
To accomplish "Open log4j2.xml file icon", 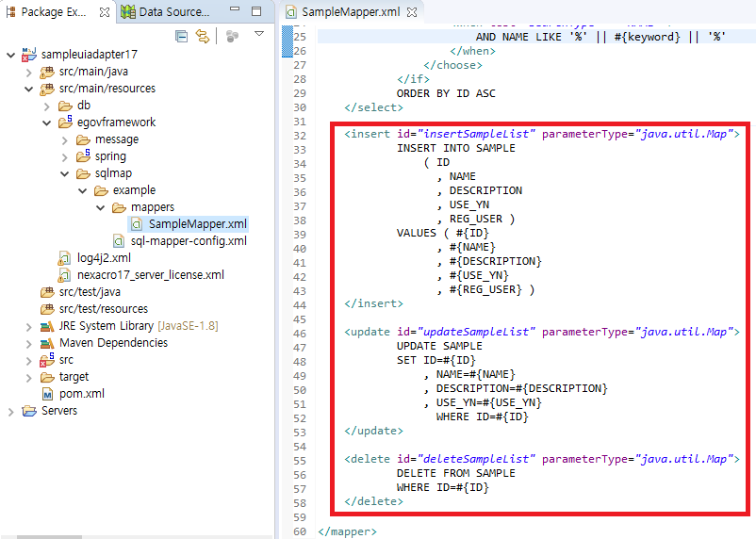I will 64,258.
